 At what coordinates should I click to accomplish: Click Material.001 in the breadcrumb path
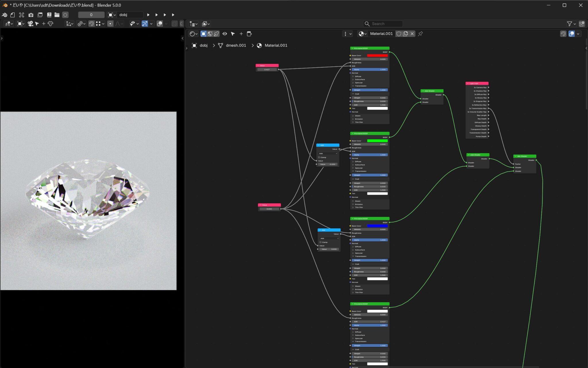coord(276,45)
